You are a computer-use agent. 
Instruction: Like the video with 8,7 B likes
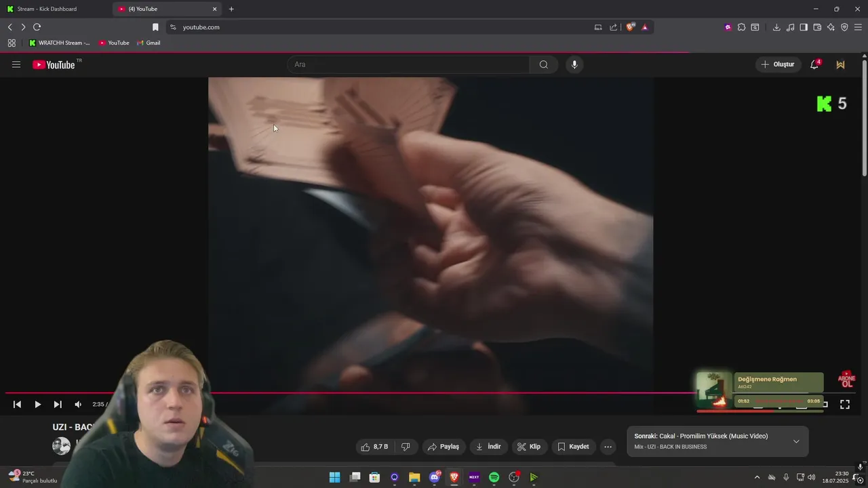click(376, 447)
